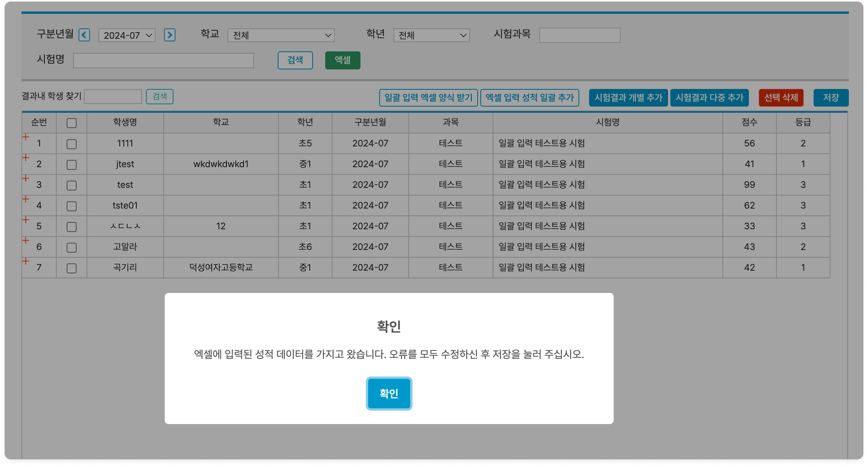Viewport: 868px width, 467px height.
Task: Expand row 2 red plus icon
Action: pyautogui.click(x=26, y=158)
